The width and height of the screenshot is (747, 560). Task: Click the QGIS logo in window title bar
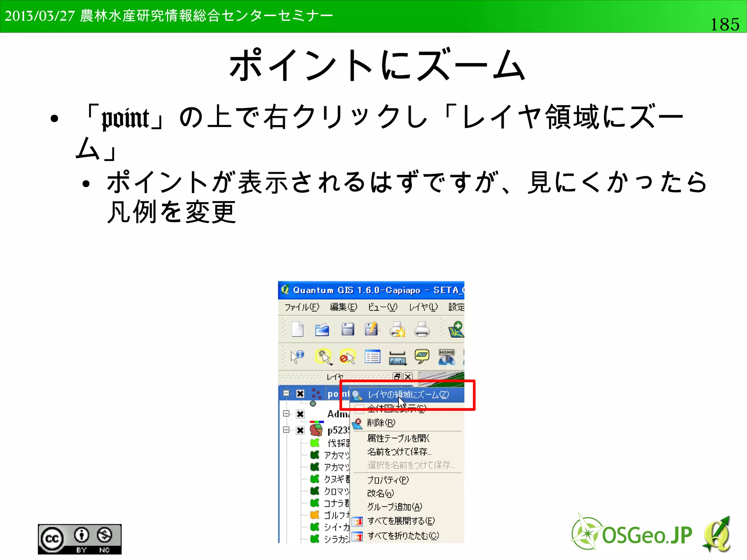pos(285,290)
